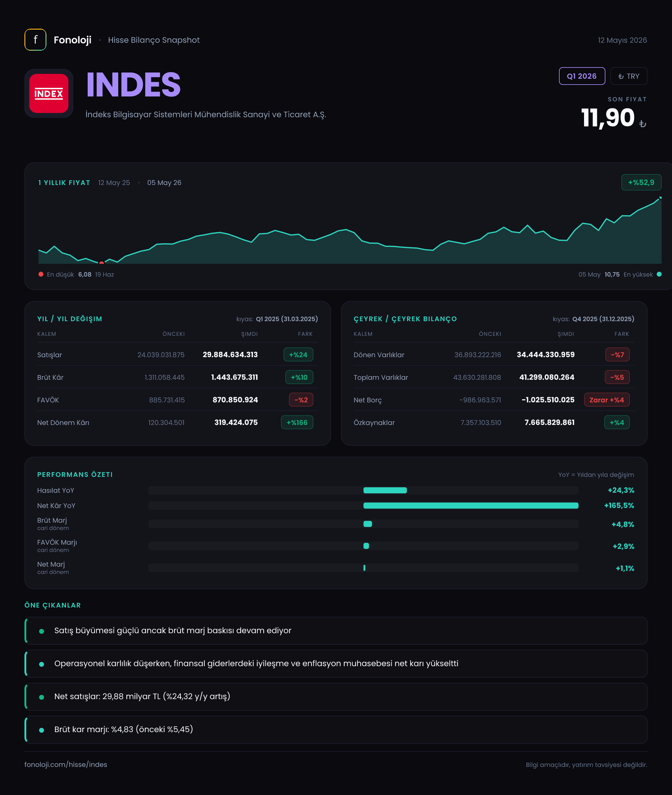Click previous value 36.893.222.216

click(478, 354)
